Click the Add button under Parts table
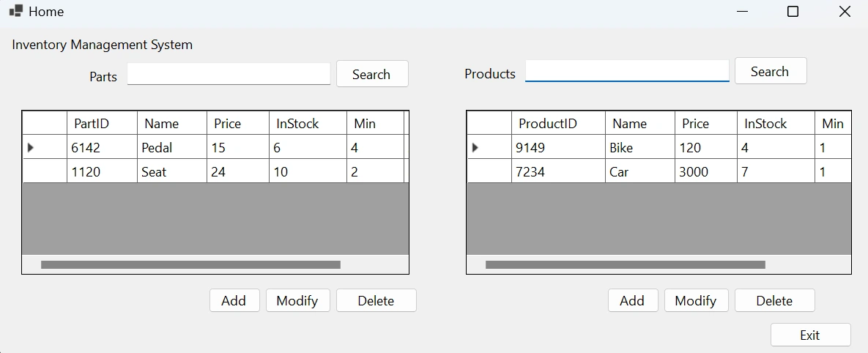This screenshot has height=353, width=868. (234, 300)
